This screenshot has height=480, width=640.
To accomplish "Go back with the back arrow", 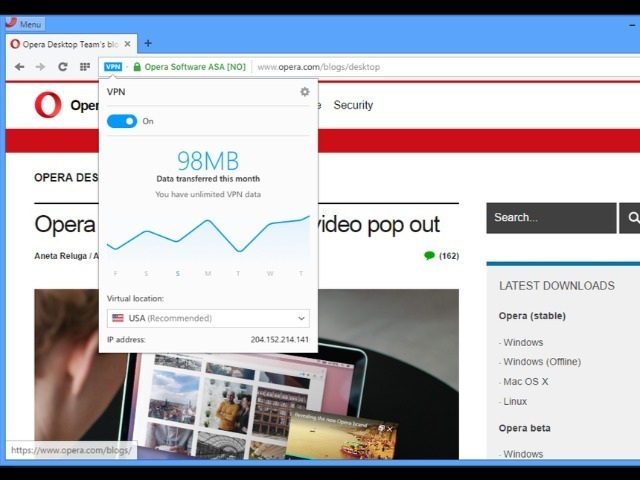I will click(x=19, y=67).
